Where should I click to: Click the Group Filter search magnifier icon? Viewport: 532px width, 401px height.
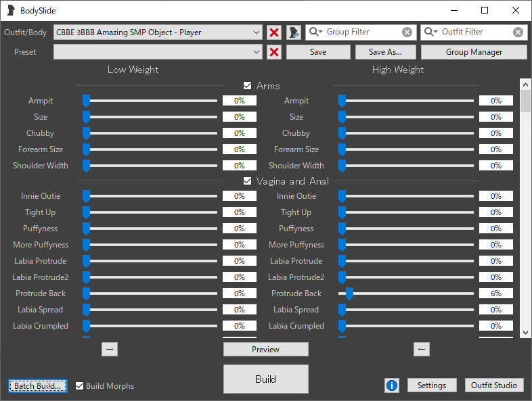click(315, 32)
